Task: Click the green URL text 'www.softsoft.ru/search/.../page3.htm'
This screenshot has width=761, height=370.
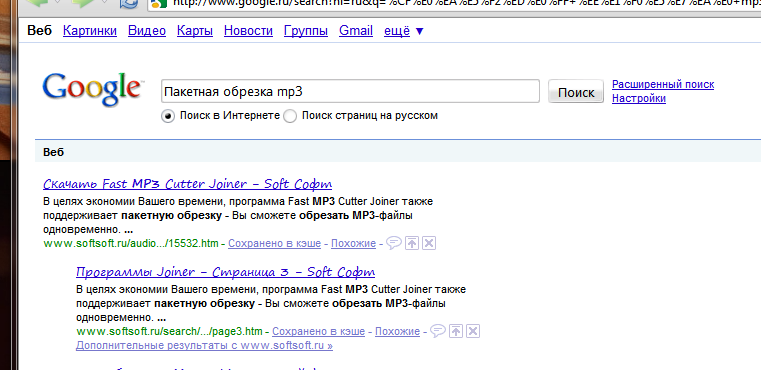Action: (x=169, y=332)
